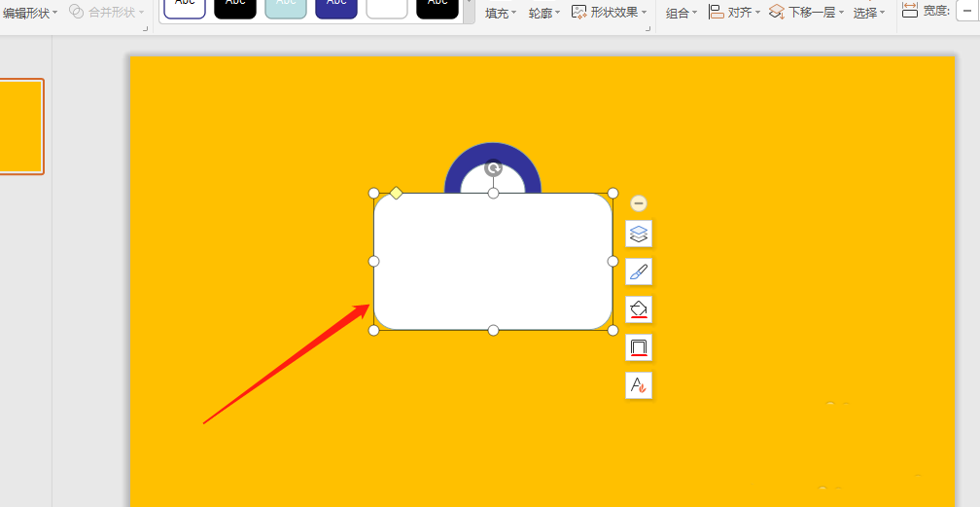Click the 下移一层 send backward icon
Viewport: 980px width, 507px height.
pos(777,12)
